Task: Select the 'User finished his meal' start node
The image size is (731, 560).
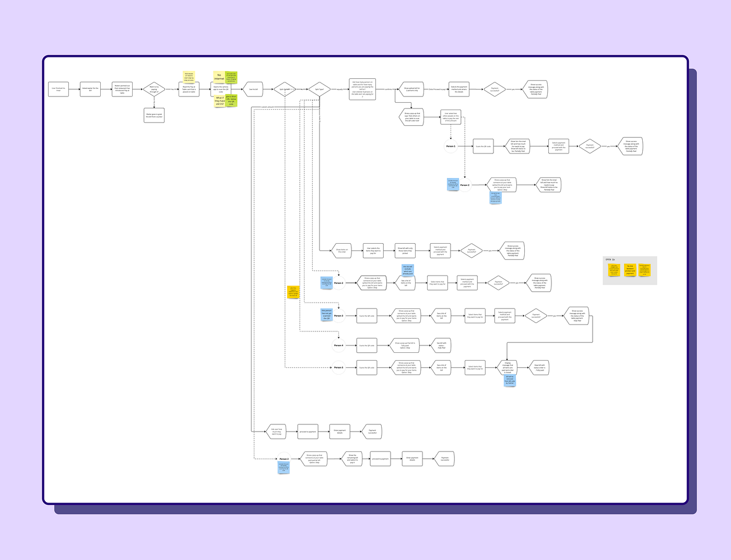Action: tap(58, 89)
